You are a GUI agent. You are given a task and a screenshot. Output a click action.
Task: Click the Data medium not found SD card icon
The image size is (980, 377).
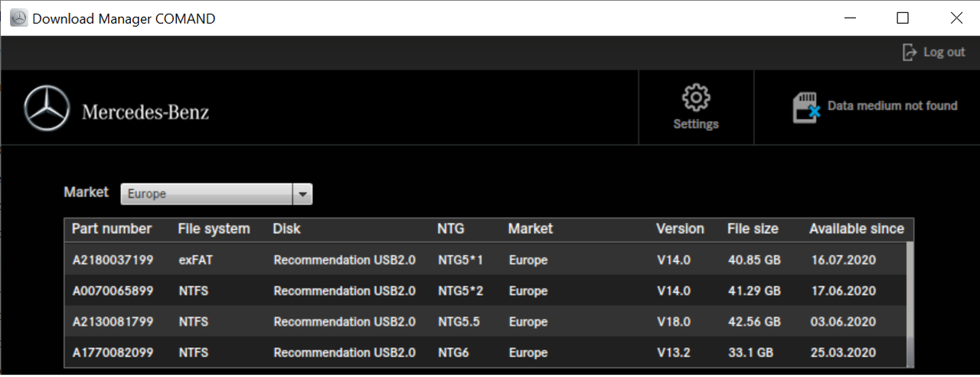[806, 107]
